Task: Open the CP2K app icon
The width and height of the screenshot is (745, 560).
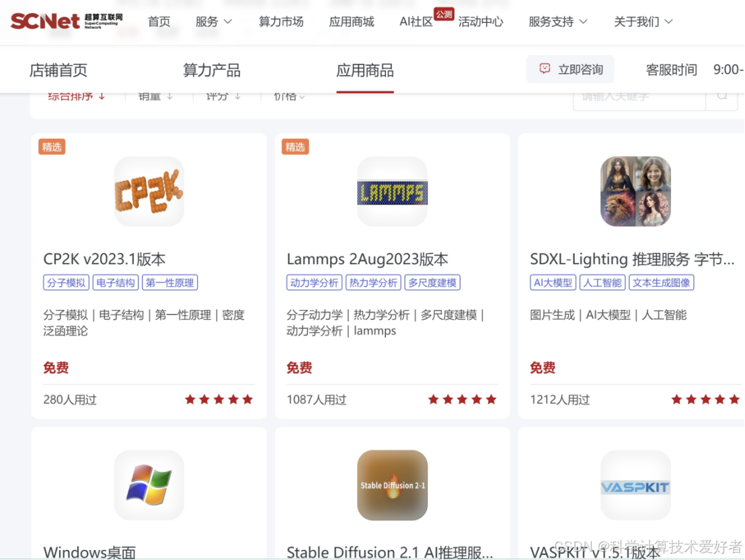Action: pyautogui.click(x=149, y=192)
